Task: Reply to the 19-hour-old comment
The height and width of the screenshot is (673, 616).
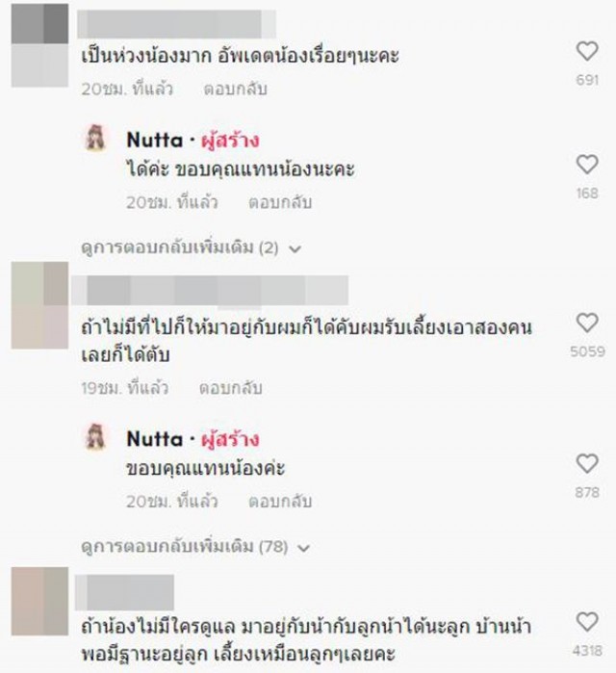Action: click(230, 388)
